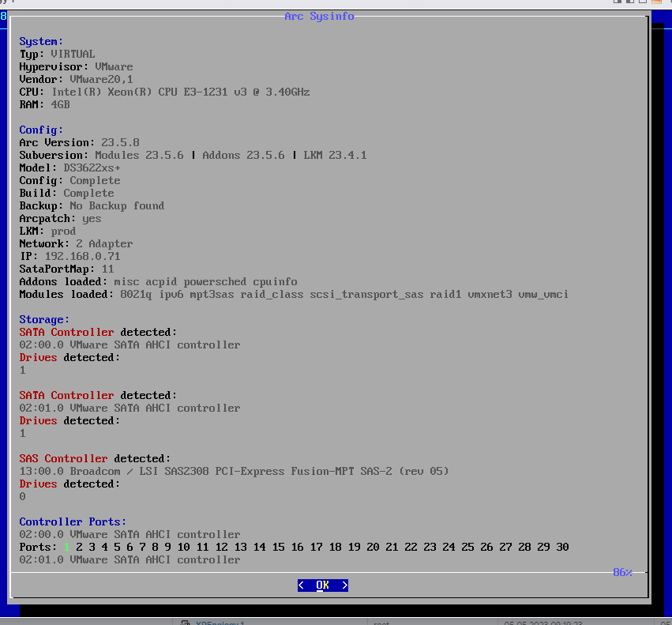Click the LKM prod value

[x=64, y=231]
